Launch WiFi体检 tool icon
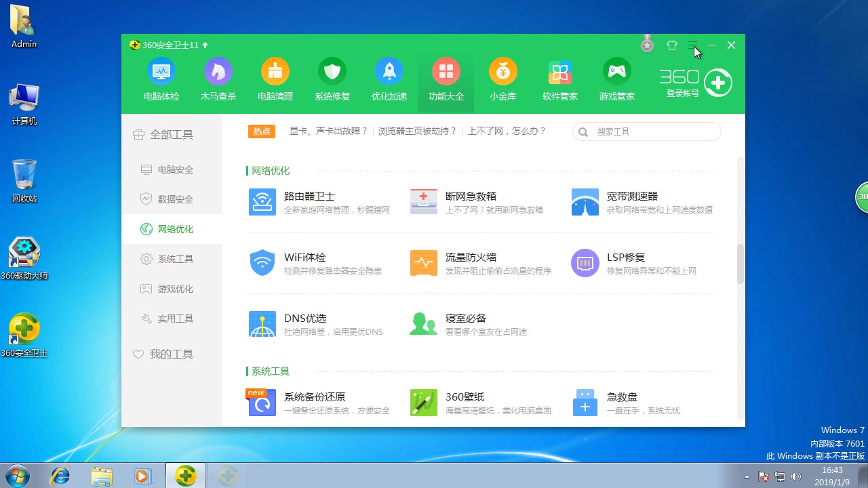The image size is (868, 488). pyautogui.click(x=262, y=263)
